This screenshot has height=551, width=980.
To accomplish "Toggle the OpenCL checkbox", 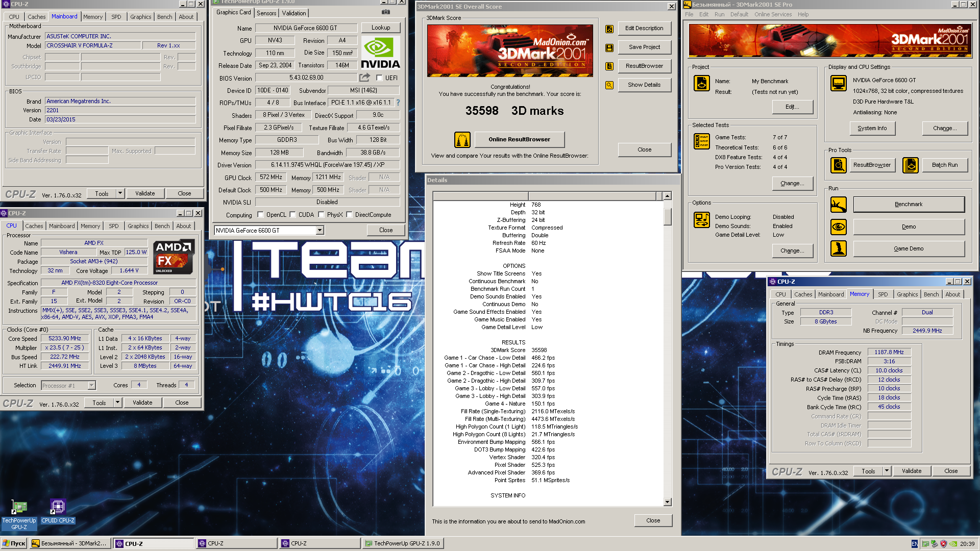I will (261, 215).
